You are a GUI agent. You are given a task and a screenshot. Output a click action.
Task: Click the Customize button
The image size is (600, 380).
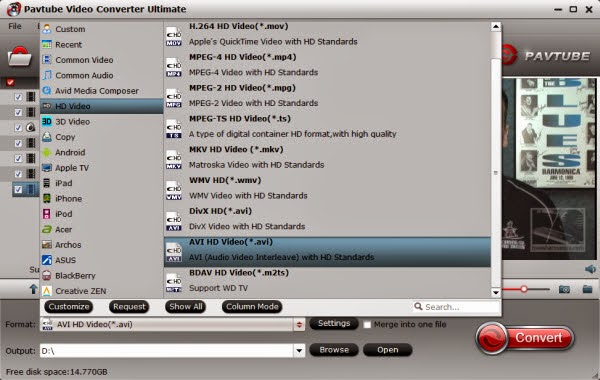click(x=69, y=307)
